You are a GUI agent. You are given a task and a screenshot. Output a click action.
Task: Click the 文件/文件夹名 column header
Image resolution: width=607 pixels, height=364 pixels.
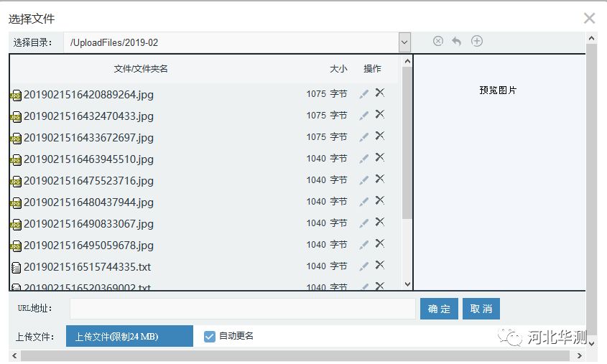(141, 69)
